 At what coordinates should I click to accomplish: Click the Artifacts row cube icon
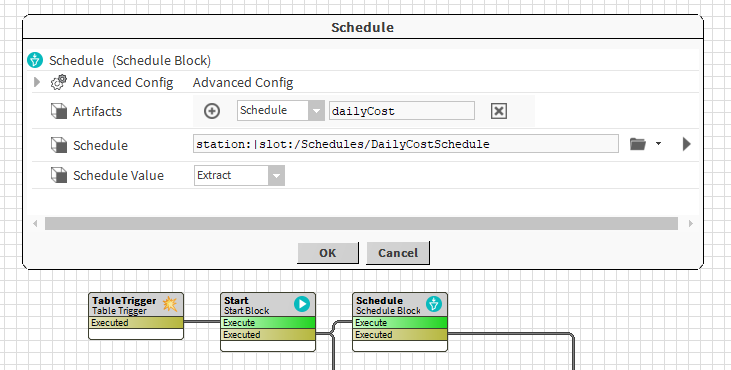tap(59, 111)
